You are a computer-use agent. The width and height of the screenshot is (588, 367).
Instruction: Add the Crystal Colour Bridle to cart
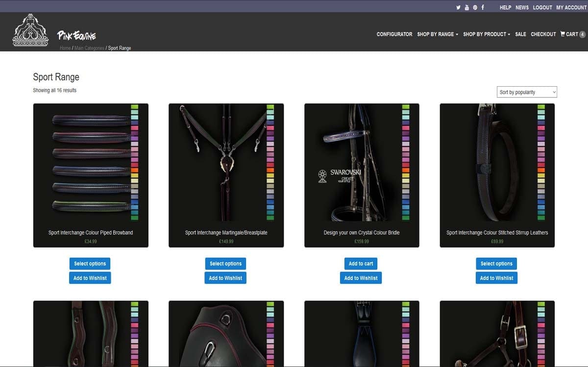coord(361,263)
